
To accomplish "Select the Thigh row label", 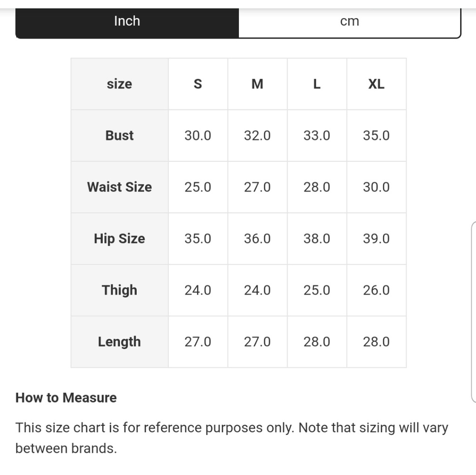I will coord(119,290).
